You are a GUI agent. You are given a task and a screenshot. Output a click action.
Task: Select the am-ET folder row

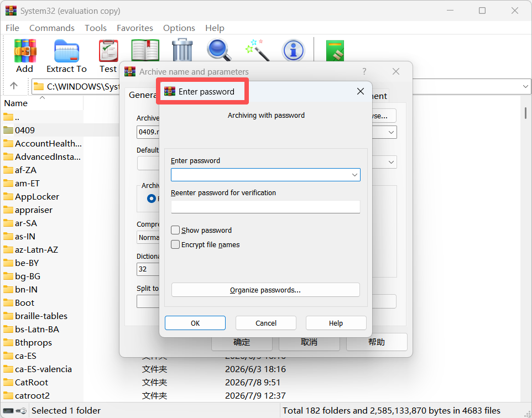tap(43, 183)
